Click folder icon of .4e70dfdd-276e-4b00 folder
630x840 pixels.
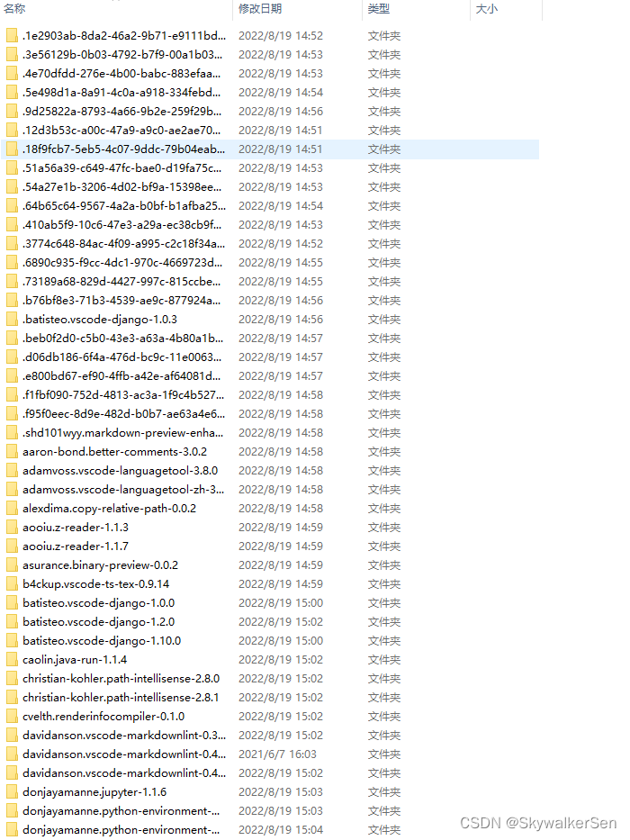click(12, 74)
